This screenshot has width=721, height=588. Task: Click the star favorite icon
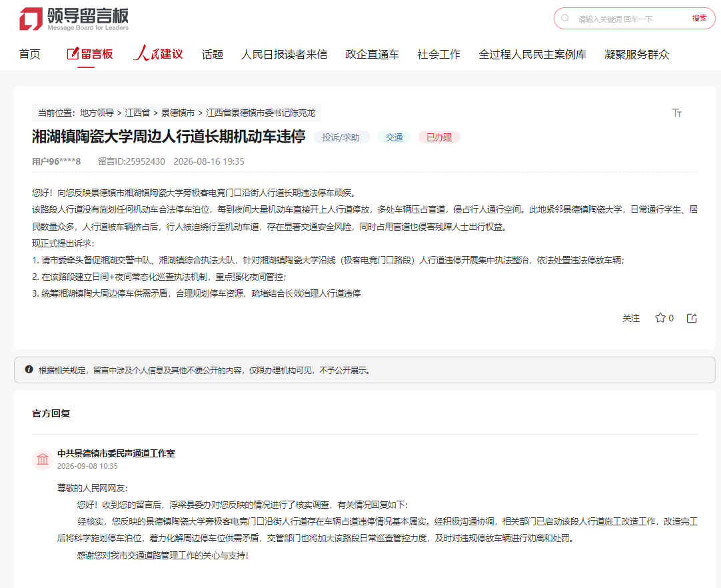[x=660, y=318]
